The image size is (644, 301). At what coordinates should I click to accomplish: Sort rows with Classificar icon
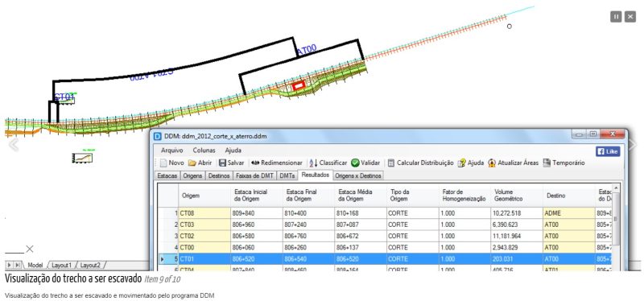tap(313, 163)
